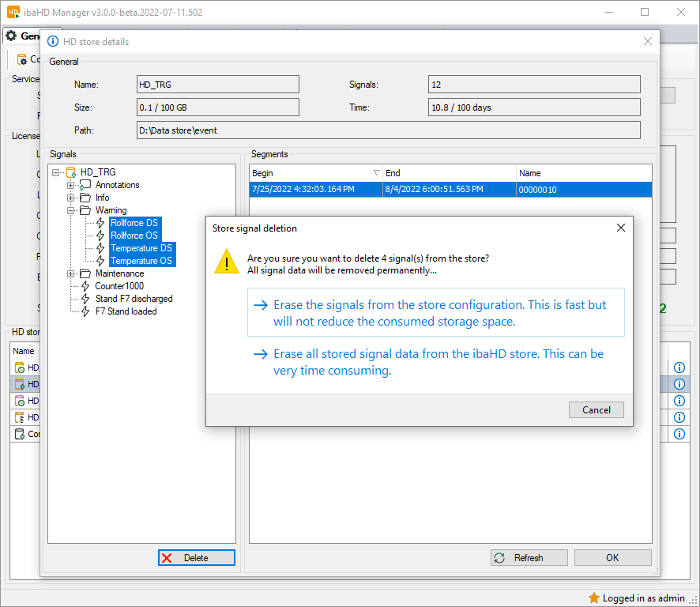Click segment name 00000010
This screenshot has height=607, width=700.
point(584,190)
